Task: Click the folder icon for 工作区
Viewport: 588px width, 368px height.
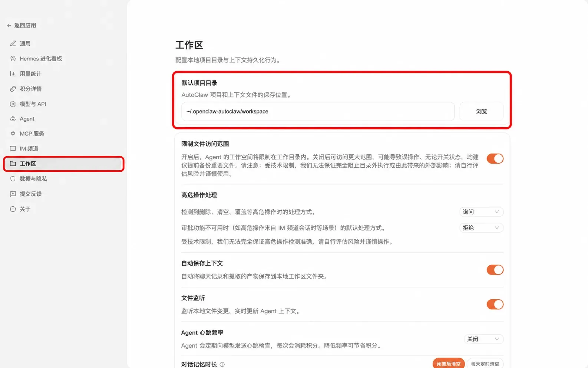Action: pos(13,164)
